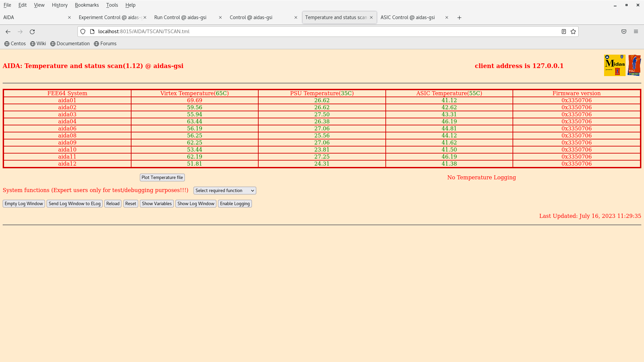Switch to ASIC Control tab

point(408,17)
